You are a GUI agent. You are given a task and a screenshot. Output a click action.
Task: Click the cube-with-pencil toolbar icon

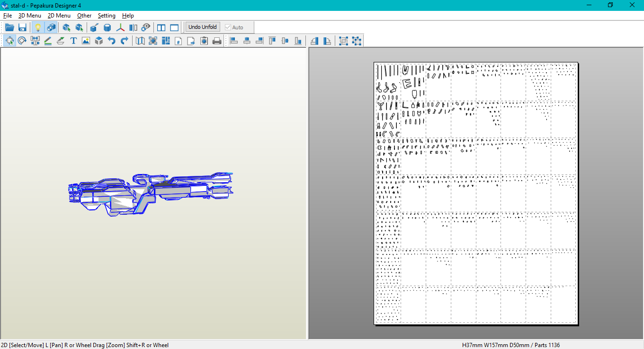tap(94, 27)
